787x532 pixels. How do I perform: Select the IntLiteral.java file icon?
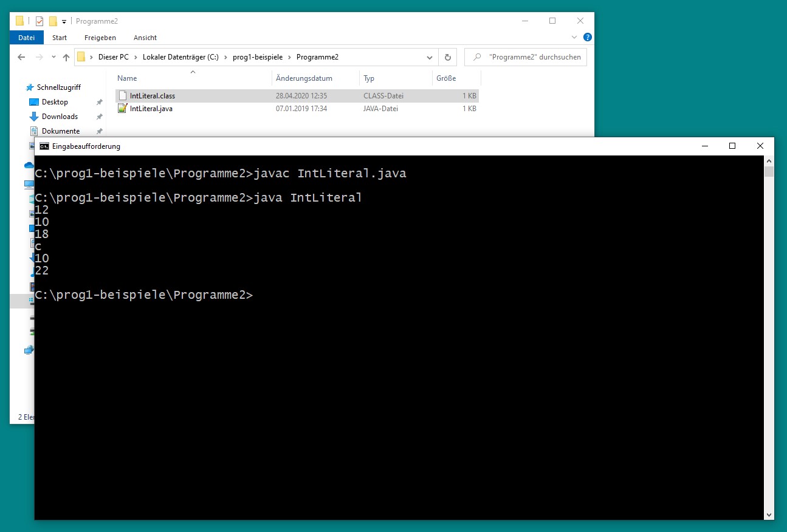tap(122, 109)
